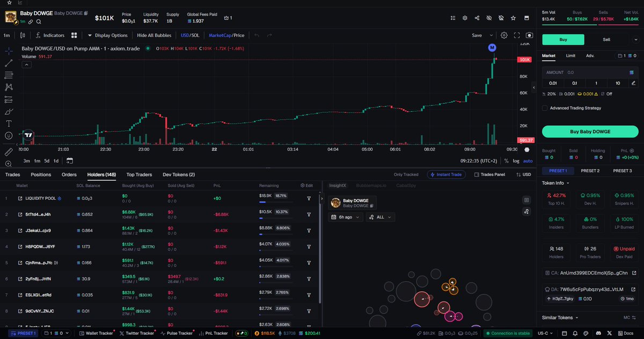Open the chart layout grid selector
The image size is (644, 339).
point(74,35)
